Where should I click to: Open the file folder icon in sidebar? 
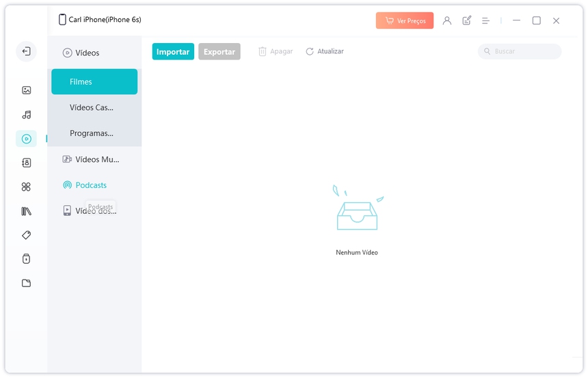point(26,283)
